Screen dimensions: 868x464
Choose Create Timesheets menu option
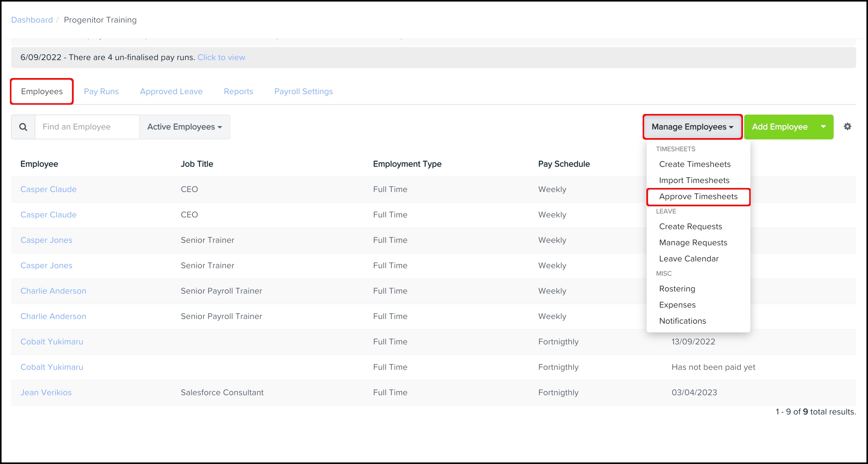694,164
